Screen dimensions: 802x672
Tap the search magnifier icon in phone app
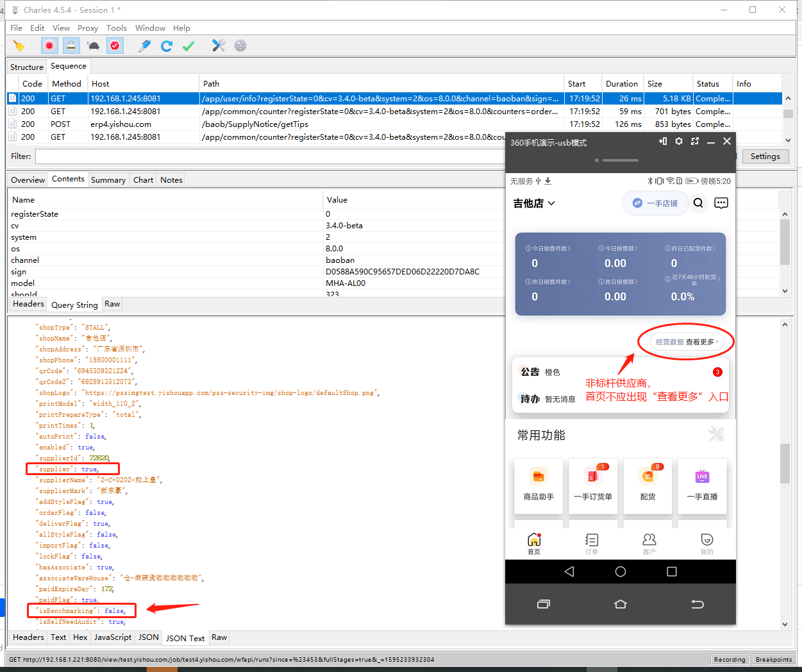point(698,203)
